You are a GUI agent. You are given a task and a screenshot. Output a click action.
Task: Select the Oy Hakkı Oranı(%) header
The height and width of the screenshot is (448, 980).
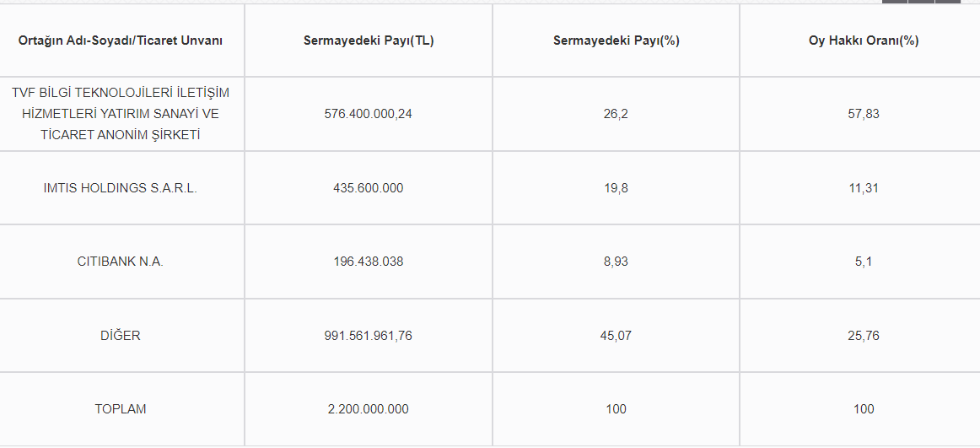[863, 40]
